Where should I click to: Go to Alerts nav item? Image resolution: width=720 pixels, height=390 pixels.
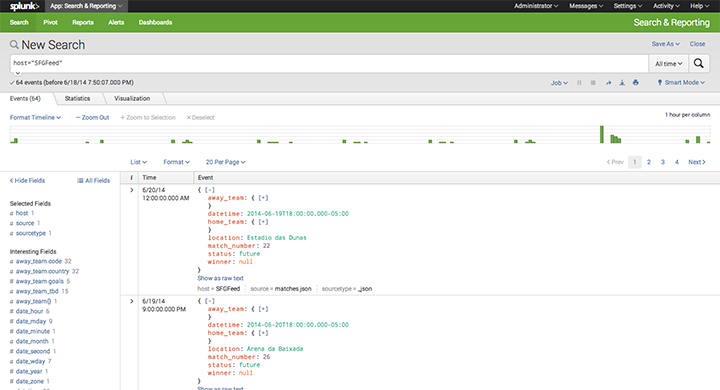point(116,23)
